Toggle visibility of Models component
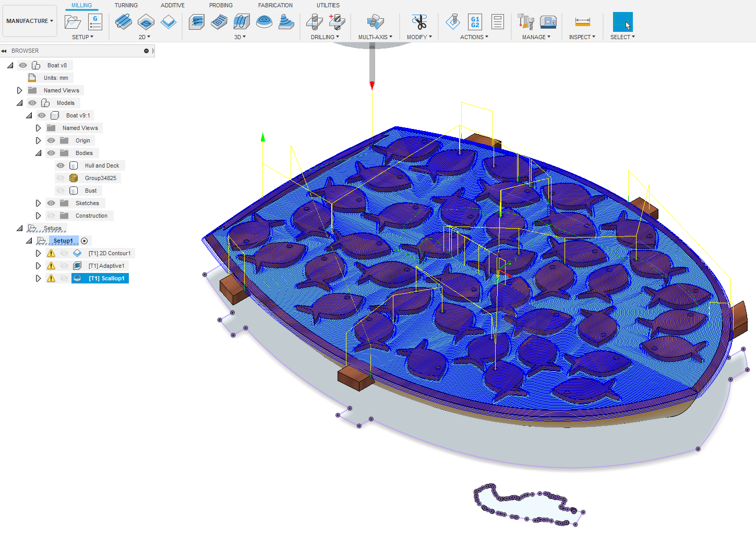The width and height of the screenshot is (756, 534). point(32,103)
